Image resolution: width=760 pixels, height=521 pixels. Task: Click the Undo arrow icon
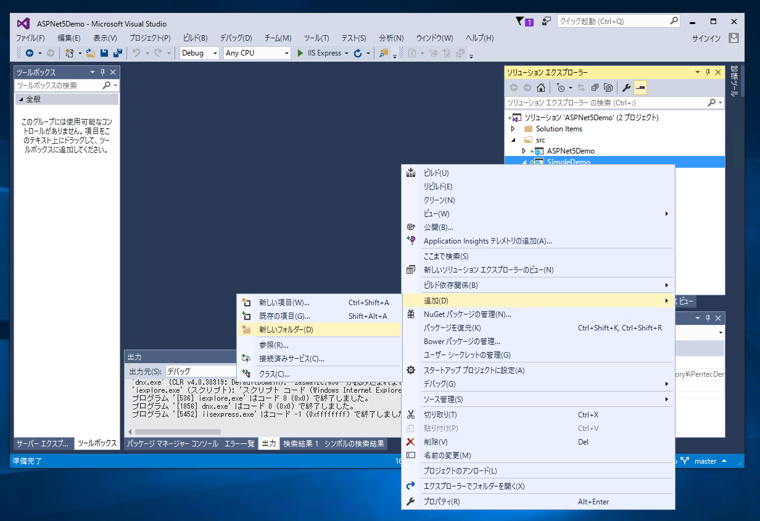136,53
